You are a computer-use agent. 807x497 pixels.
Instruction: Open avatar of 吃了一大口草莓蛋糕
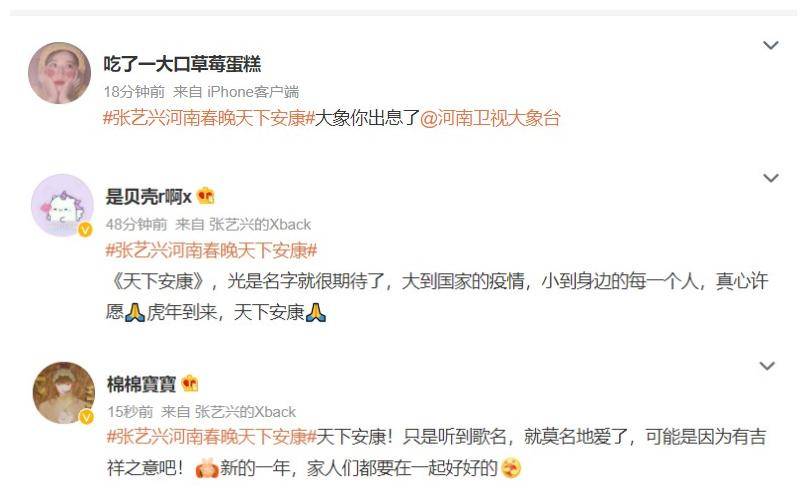tap(59, 73)
